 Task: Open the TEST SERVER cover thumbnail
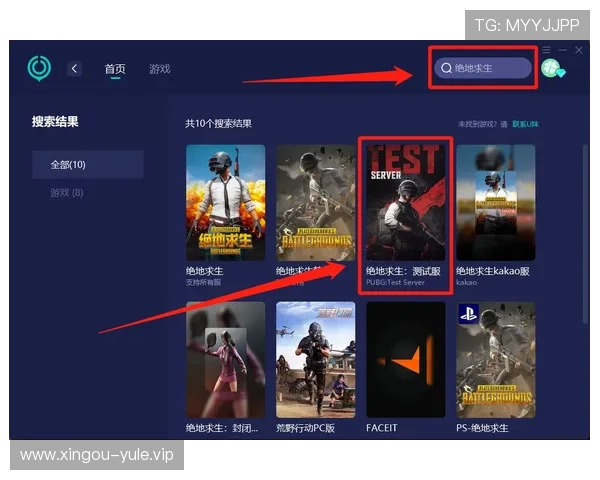coord(406,202)
